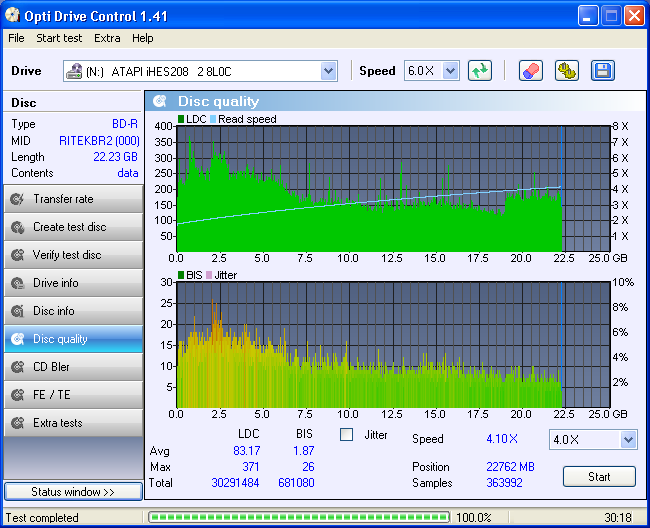650x528 pixels.
Task: Open the File menu
Action: (16, 38)
